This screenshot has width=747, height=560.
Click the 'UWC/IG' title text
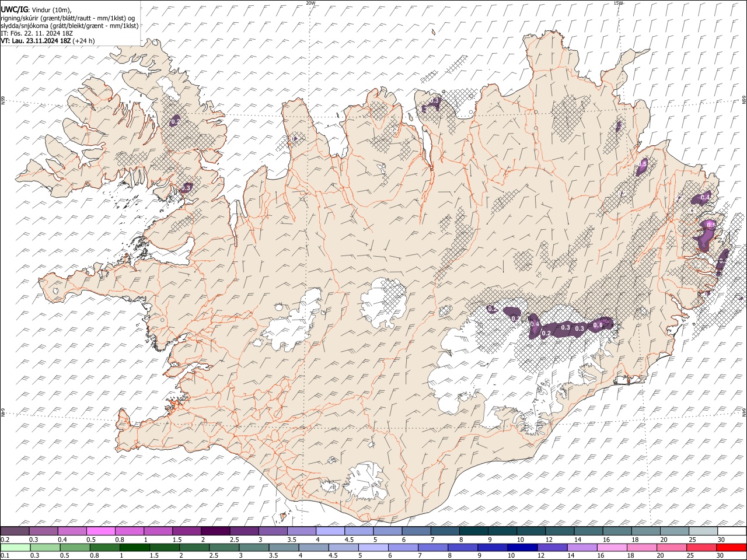point(15,9)
